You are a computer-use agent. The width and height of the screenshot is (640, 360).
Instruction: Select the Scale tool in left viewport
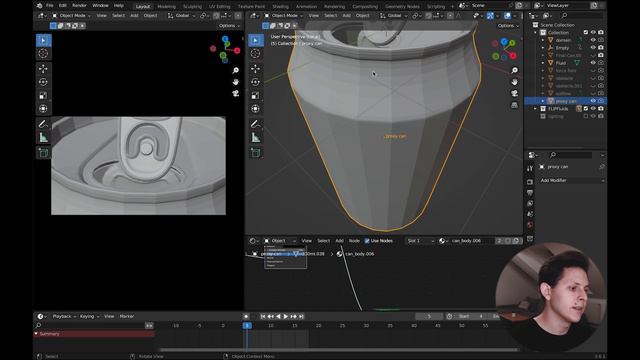point(43,96)
